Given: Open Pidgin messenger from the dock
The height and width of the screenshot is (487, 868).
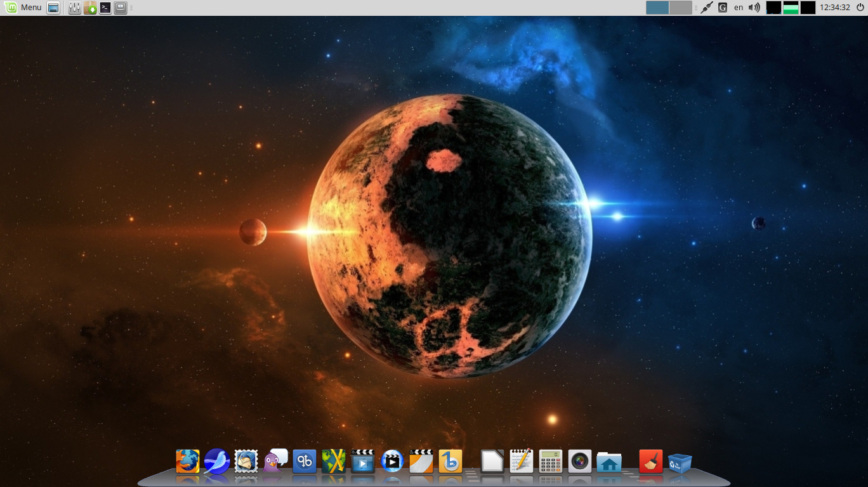Looking at the screenshot, I should click(275, 461).
